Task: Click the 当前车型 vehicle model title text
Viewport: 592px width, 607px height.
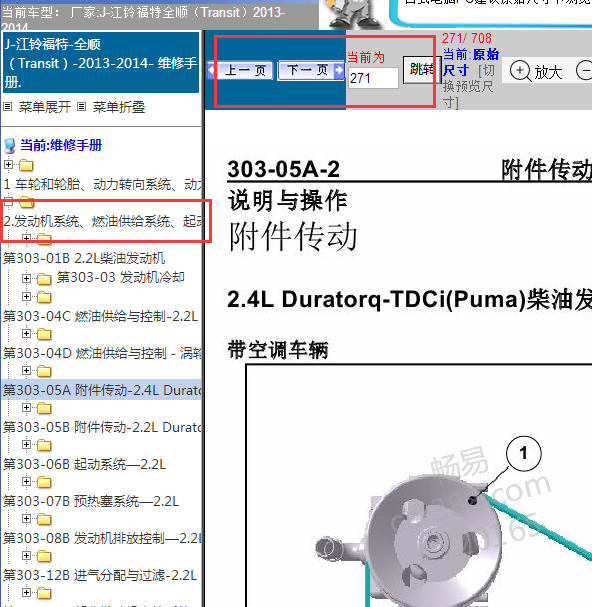Action: [x=143, y=17]
